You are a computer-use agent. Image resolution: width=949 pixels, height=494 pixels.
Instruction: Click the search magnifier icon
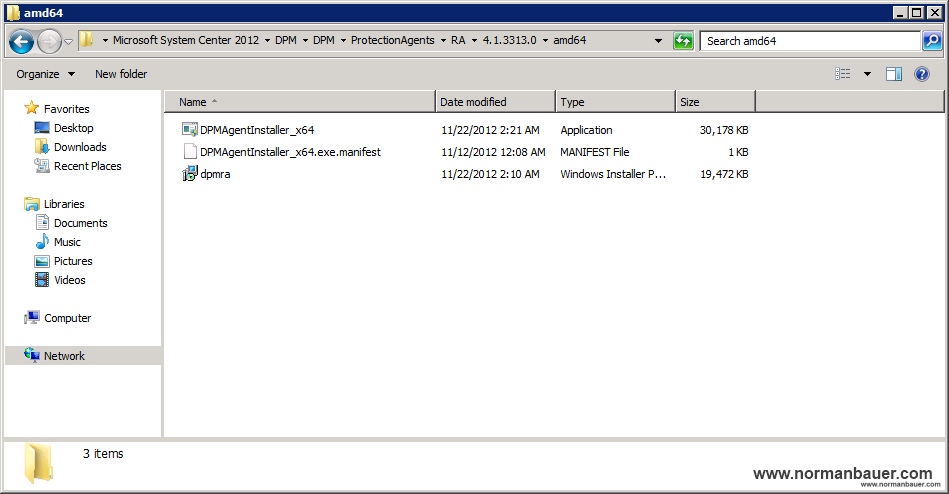coord(931,41)
